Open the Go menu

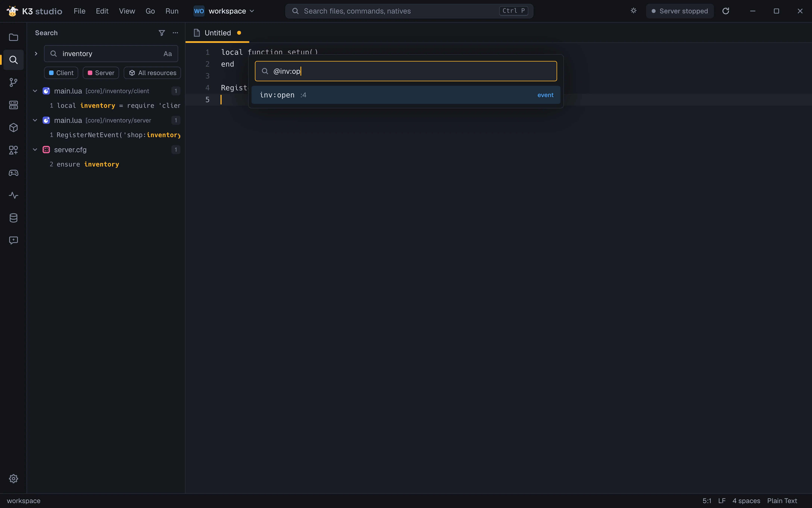click(150, 11)
